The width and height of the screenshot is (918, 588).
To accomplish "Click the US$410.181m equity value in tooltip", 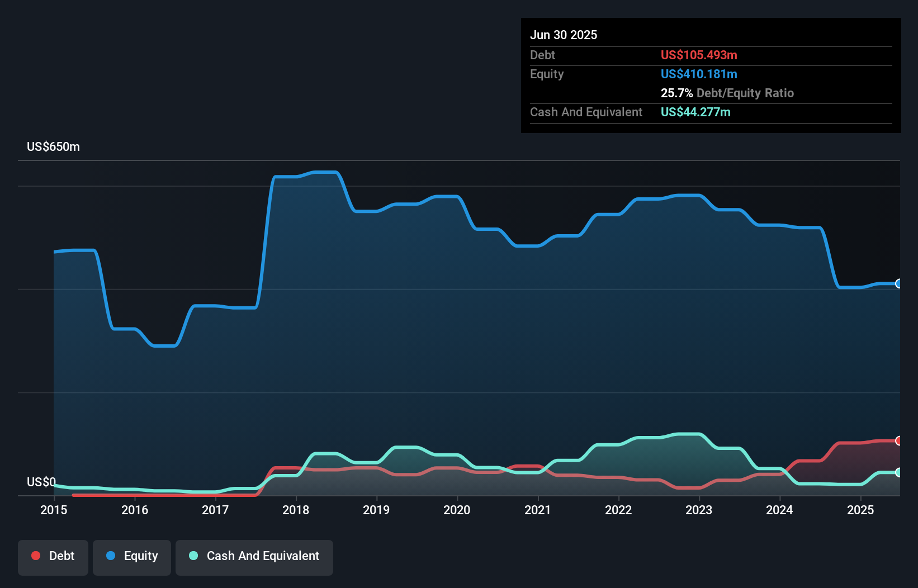I will 699,74.
